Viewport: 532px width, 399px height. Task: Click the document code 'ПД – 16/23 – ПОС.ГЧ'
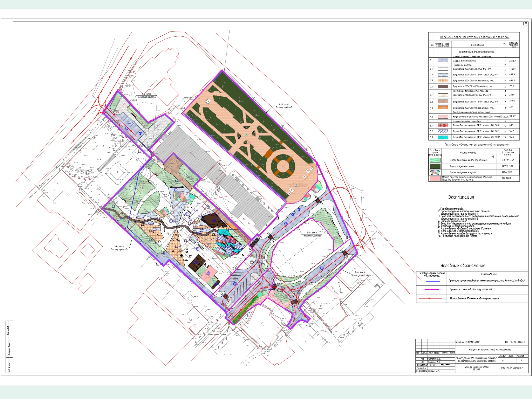pyautogui.click(x=515, y=342)
